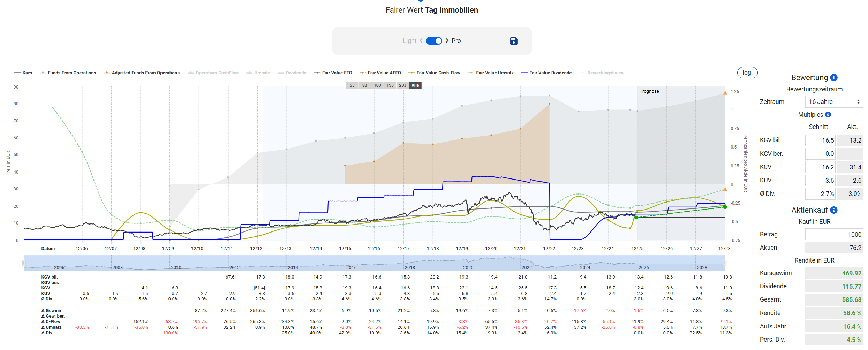Open the Aktienkauf info icon
Viewport: 868px width, 350px height.
tap(834, 210)
